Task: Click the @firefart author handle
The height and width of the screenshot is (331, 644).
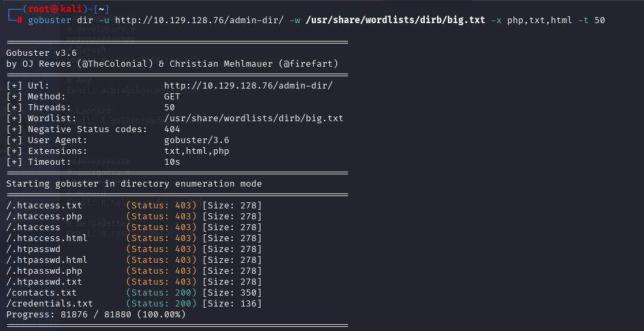Action: click(315, 64)
